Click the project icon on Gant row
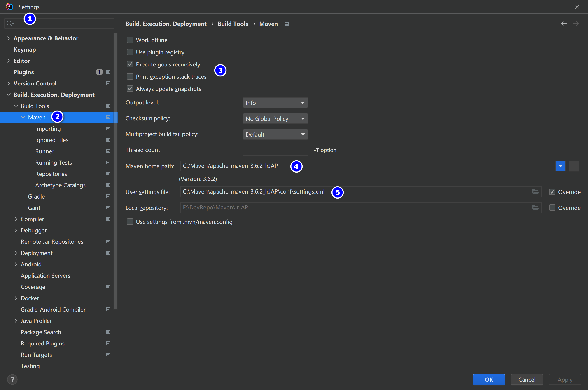This screenshot has width=588, height=390. [108, 208]
